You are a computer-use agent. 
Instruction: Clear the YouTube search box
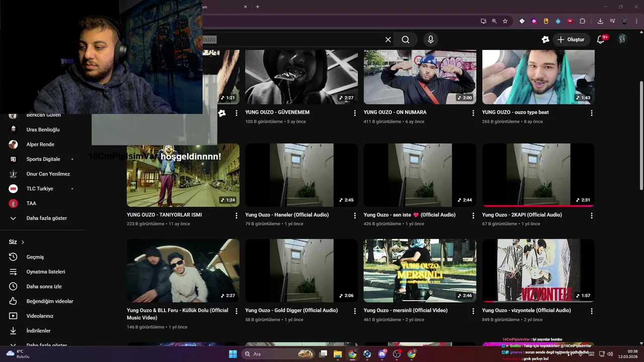pos(388,40)
